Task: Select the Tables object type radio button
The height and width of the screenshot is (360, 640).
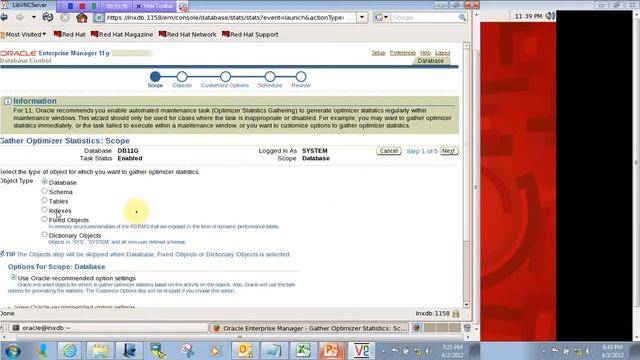Action: coord(44,200)
